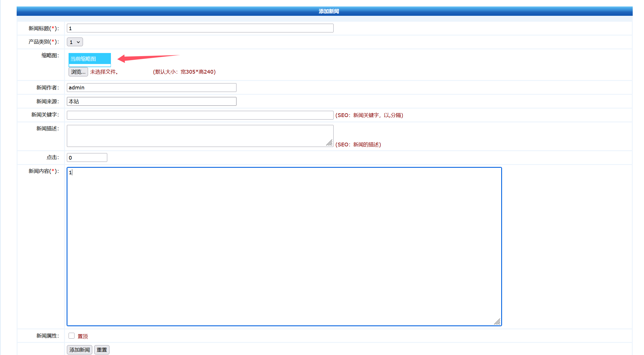Click the news author field containing admin
This screenshot has width=644, height=355.
coord(151,87)
